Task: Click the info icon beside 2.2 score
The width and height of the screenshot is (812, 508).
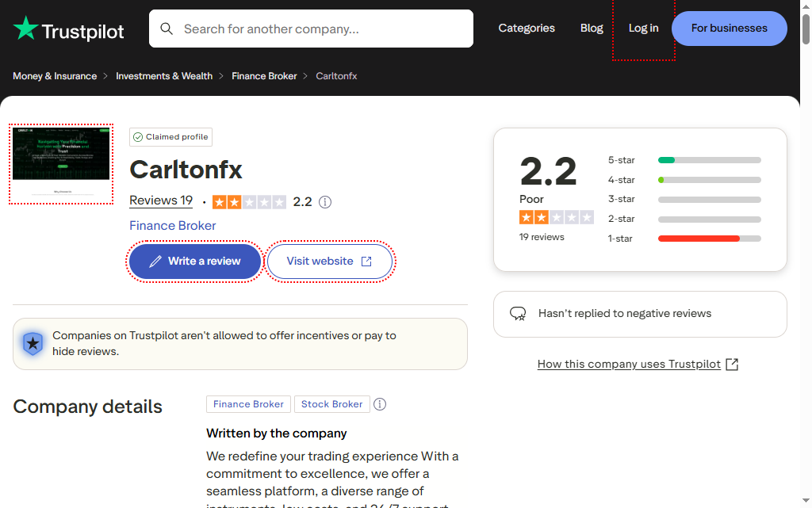Action: point(324,202)
